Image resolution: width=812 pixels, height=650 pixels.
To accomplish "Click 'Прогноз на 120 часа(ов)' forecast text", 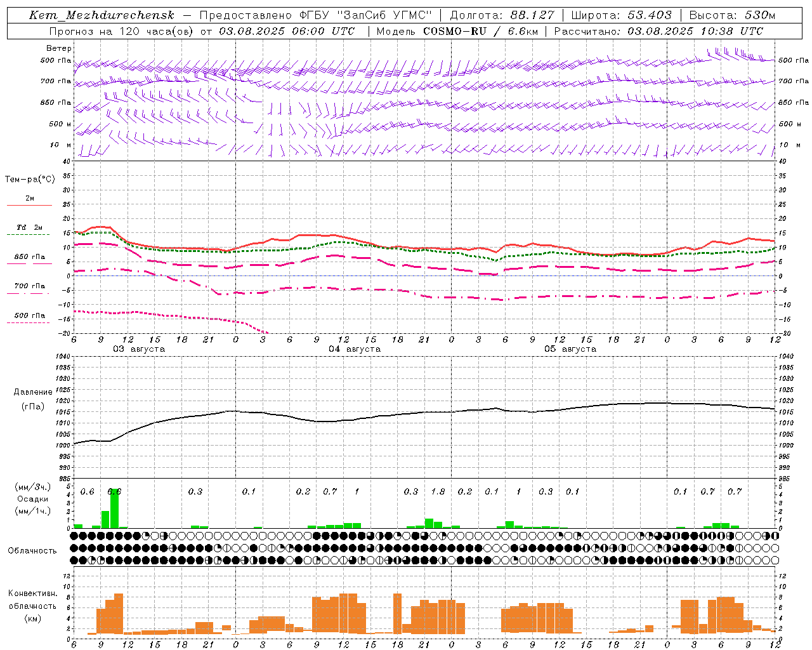I will [x=121, y=31].
